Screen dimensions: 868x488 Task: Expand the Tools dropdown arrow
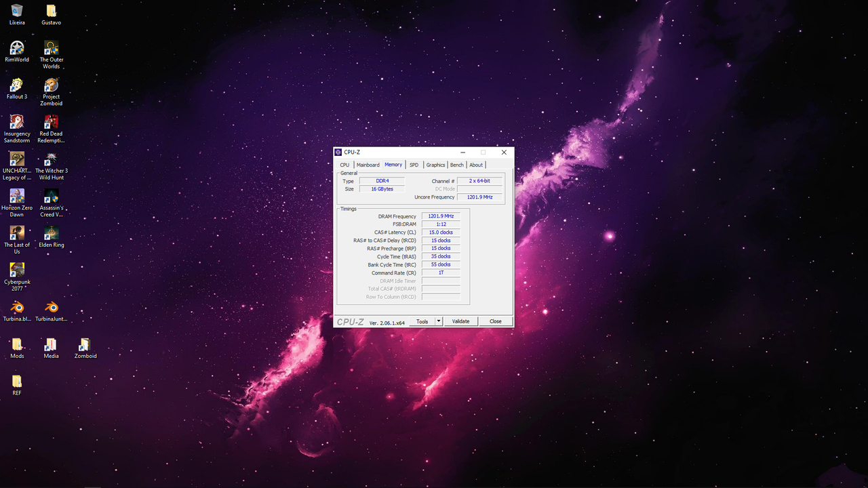point(437,321)
